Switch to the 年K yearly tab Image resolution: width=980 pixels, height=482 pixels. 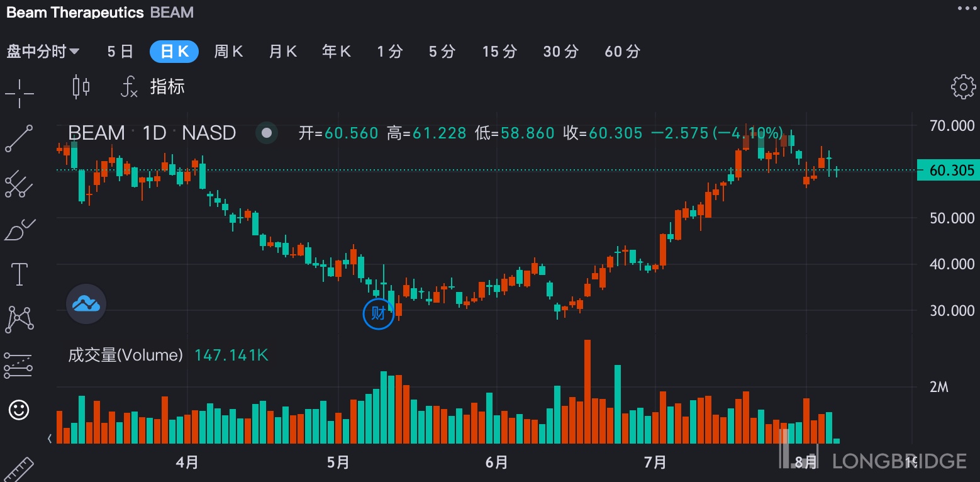click(x=337, y=52)
